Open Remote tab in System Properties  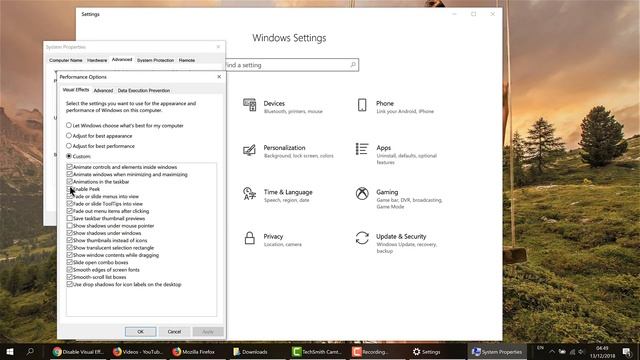[x=187, y=60]
